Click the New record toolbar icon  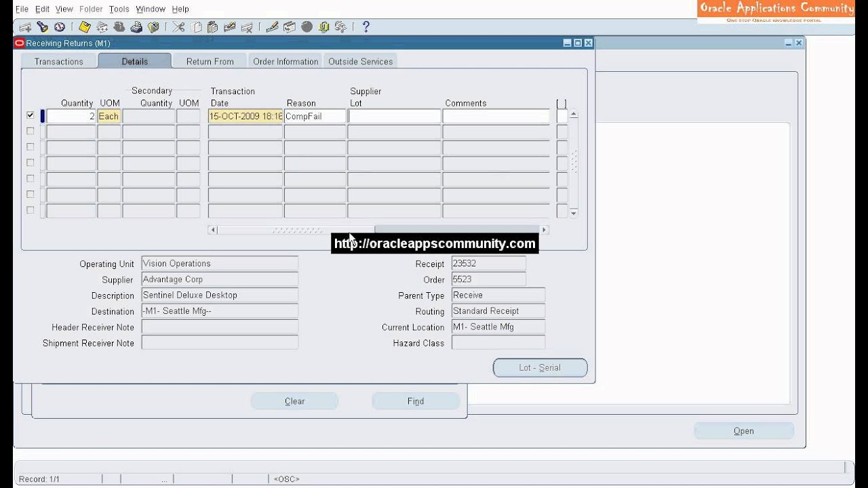click(25, 27)
